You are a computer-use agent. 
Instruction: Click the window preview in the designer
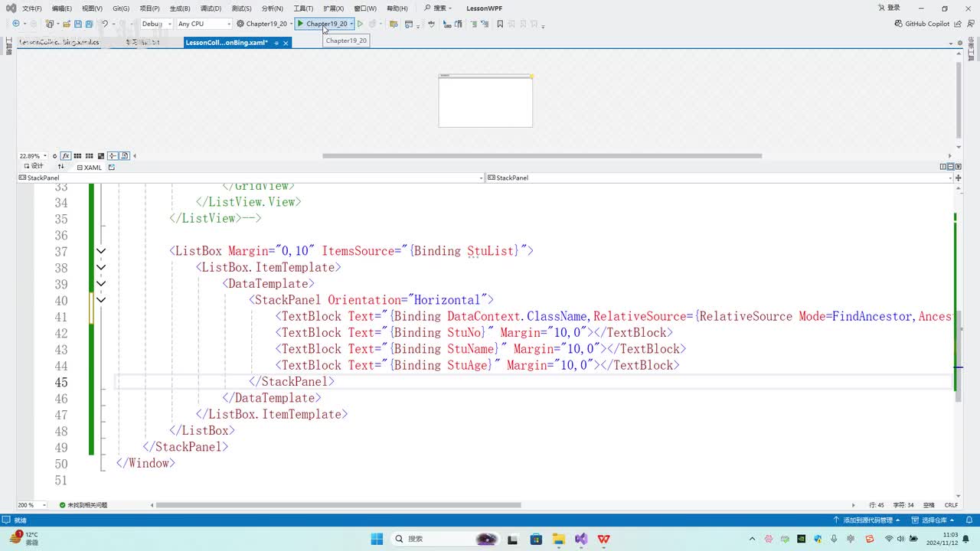485,100
